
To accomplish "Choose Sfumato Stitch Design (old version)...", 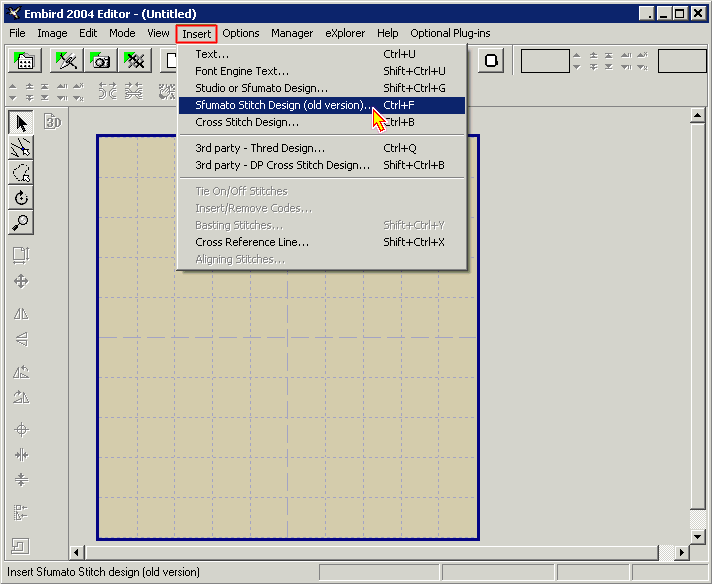I will [322, 105].
